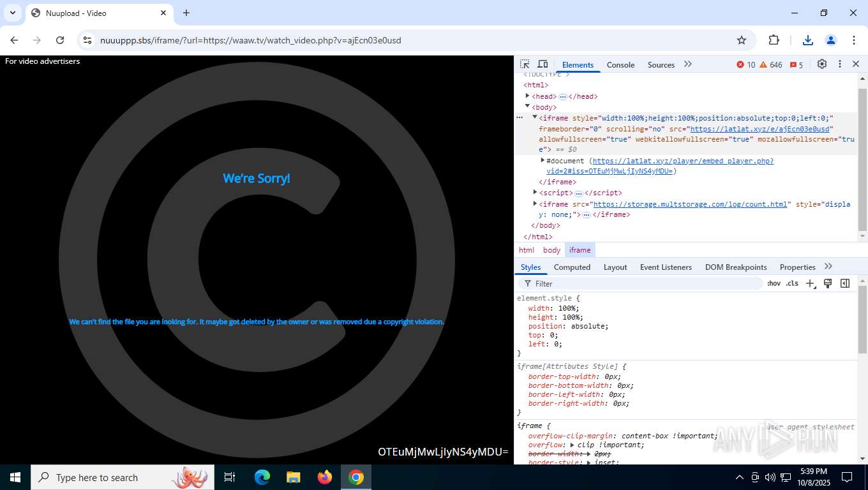Viewport: 868px width, 490px height.
Task: Open the Properties tab
Action: [x=797, y=267]
